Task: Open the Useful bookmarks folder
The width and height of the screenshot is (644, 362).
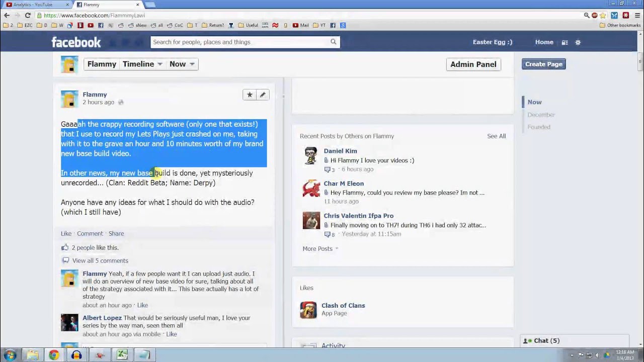Action: point(248,25)
